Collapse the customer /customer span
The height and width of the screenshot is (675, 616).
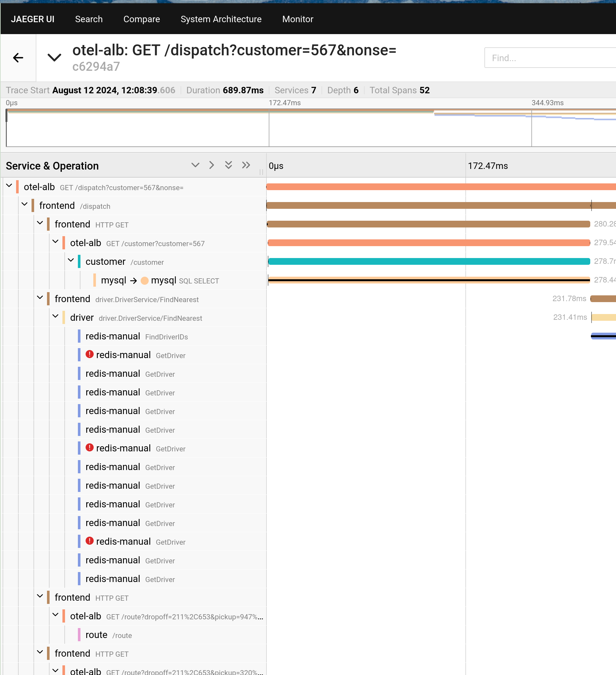[71, 260]
